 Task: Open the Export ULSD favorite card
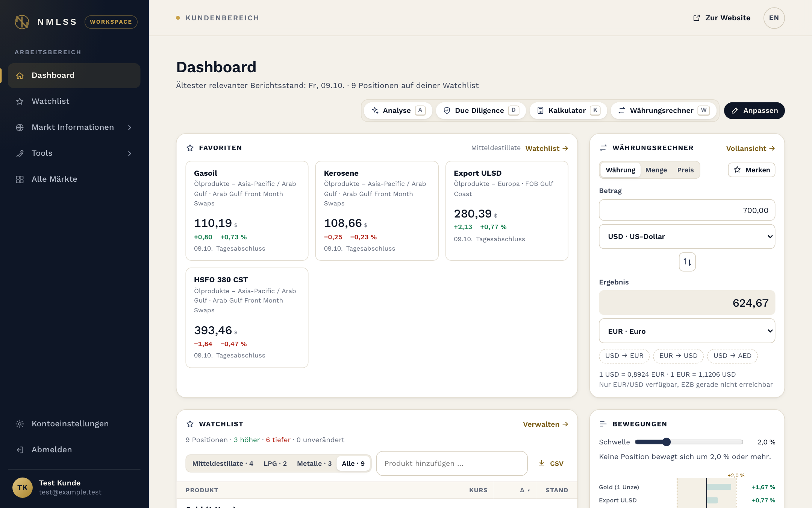point(507,211)
